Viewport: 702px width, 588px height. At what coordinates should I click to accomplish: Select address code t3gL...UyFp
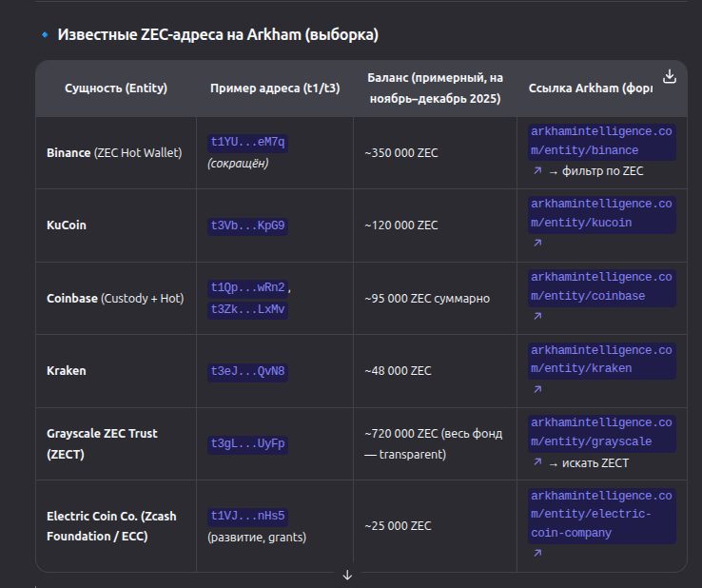click(x=247, y=443)
